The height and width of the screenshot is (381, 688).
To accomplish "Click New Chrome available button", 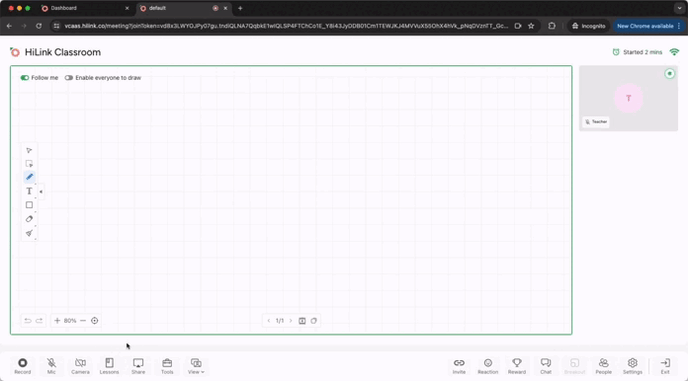I will click(649, 26).
